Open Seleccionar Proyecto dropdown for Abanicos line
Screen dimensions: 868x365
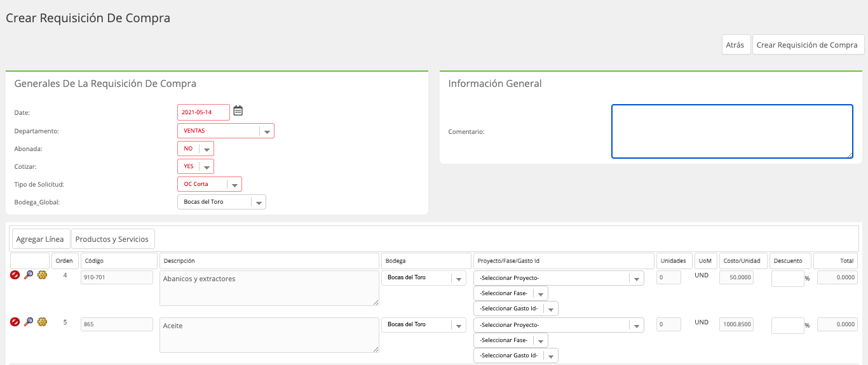pos(559,278)
